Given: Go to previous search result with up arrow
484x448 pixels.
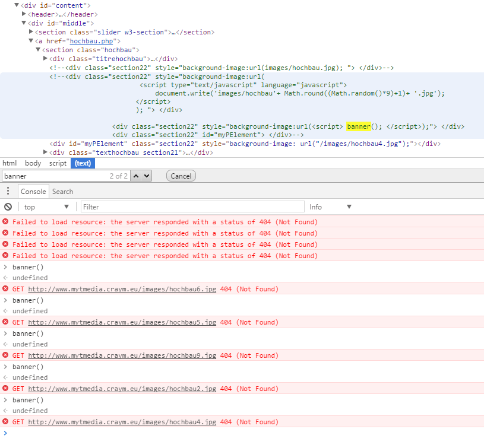Looking at the screenshot, I should [x=136, y=176].
